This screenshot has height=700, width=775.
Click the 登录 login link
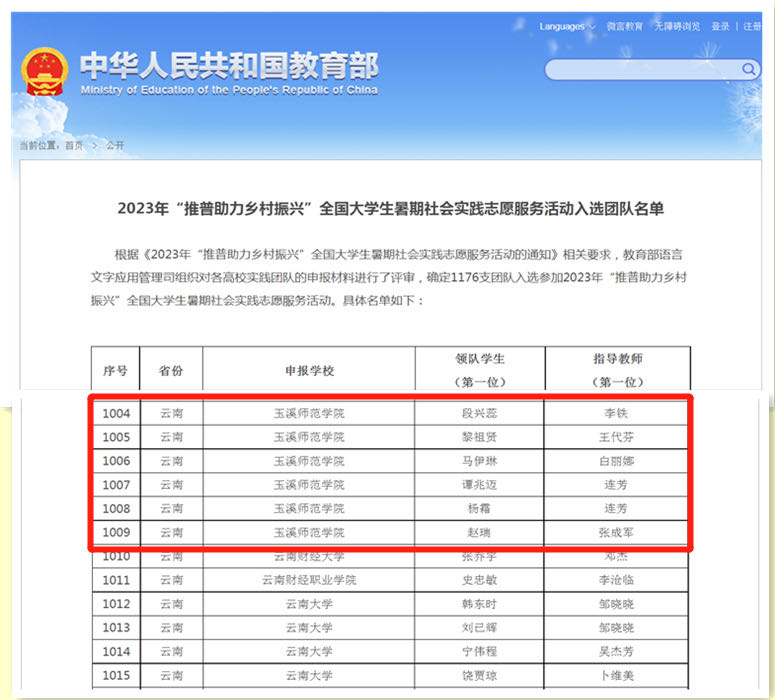coord(720,27)
